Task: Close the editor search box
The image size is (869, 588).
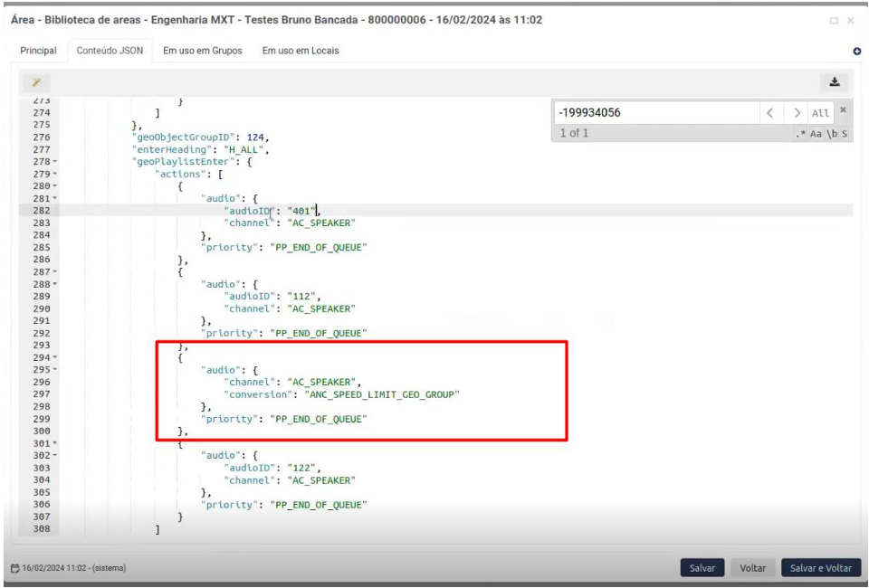Action: click(x=841, y=110)
